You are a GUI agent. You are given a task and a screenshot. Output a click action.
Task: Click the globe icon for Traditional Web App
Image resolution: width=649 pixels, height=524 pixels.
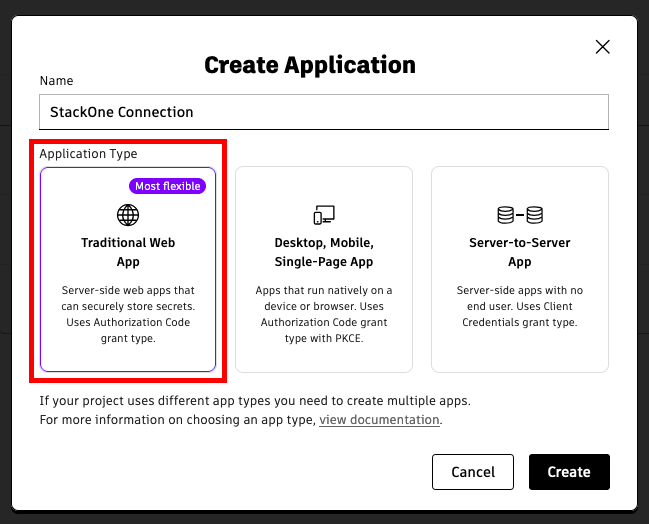pyautogui.click(x=128, y=215)
